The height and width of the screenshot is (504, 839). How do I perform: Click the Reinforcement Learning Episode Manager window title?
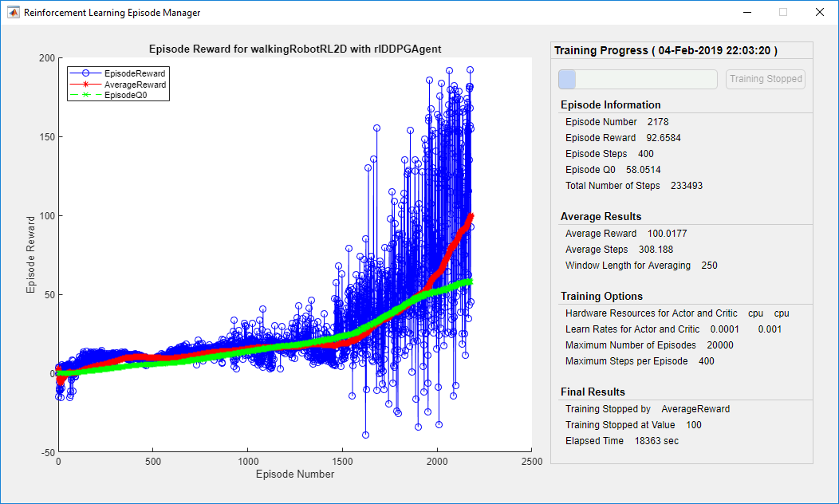click(x=112, y=13)
